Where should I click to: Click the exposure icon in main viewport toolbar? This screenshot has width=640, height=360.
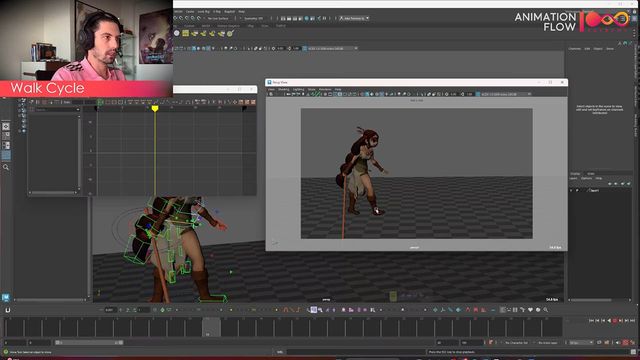click(x=273, y=48)
